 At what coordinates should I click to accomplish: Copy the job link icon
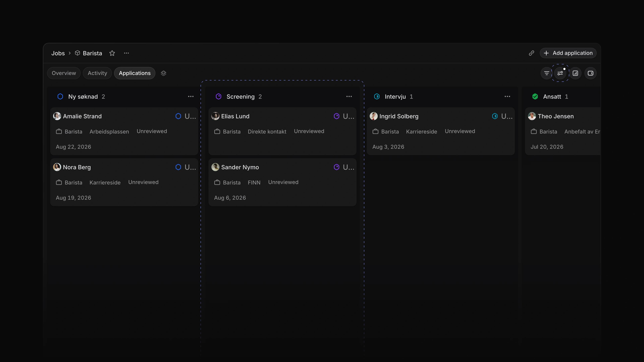click(531, 53)
